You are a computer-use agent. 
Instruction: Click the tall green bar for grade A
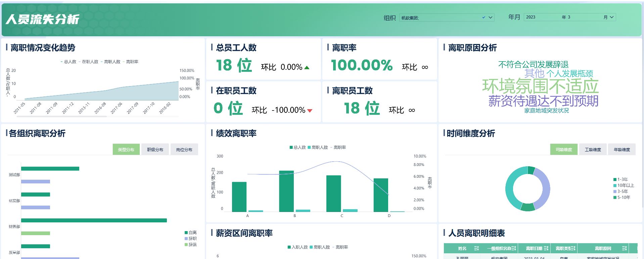[239, 197]
